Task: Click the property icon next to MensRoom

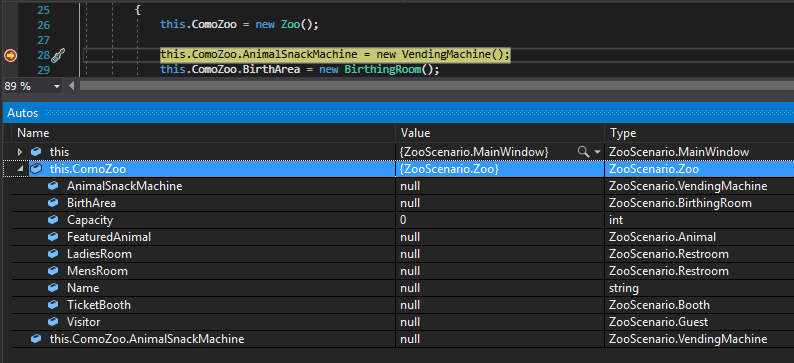Action: (x=53, y=271)
